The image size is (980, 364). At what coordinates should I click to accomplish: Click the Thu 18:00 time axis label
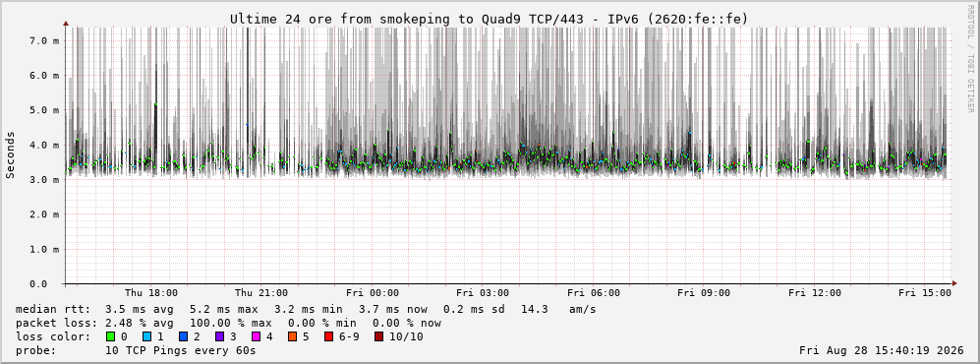point(151,293)
